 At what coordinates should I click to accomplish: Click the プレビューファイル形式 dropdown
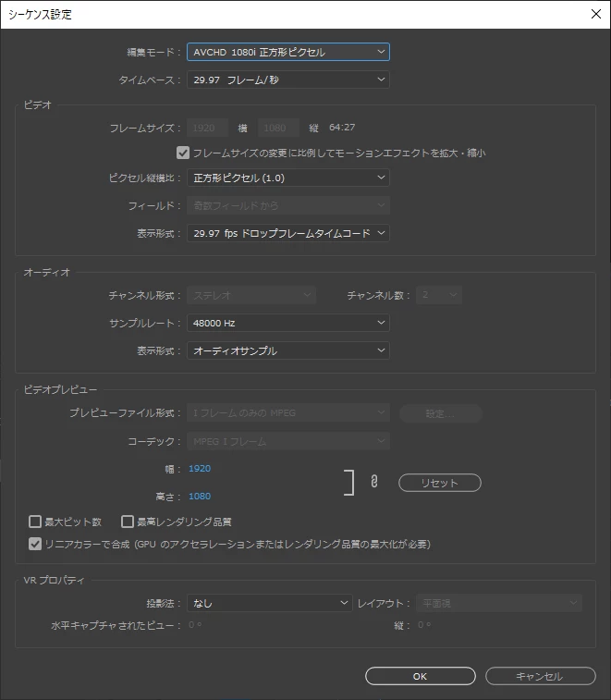287,413
